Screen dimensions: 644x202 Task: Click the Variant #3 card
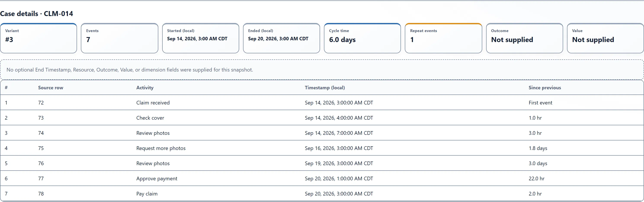tap(38, 38)
